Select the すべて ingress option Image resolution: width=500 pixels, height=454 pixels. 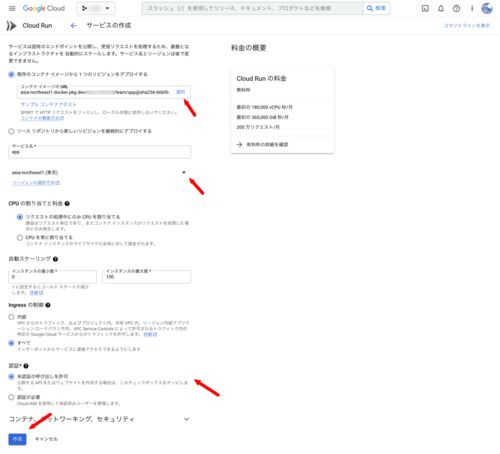point(11,343)
